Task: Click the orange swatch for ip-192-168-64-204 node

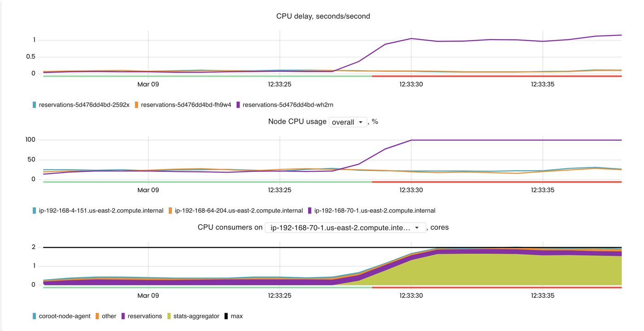Action: pos(171,210)
